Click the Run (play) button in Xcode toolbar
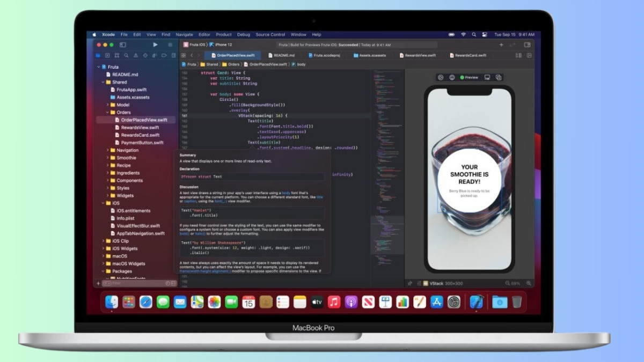The height and width of the screenshot is (362, 644). coord(155,45)
